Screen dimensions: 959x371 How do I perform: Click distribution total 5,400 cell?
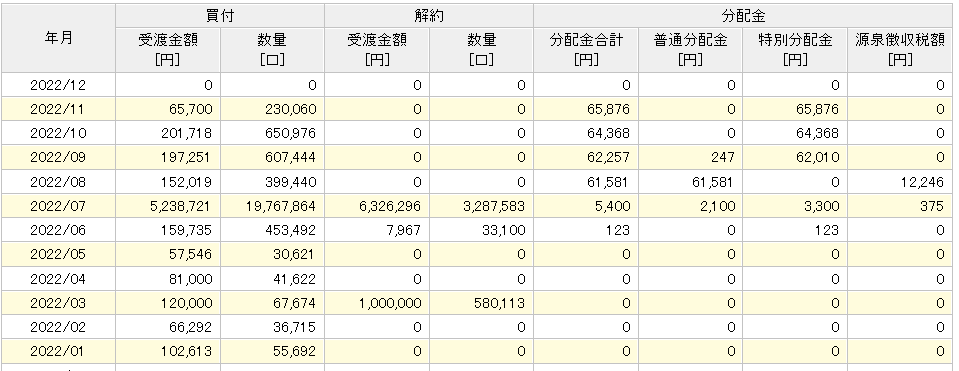tap(586, 206)
